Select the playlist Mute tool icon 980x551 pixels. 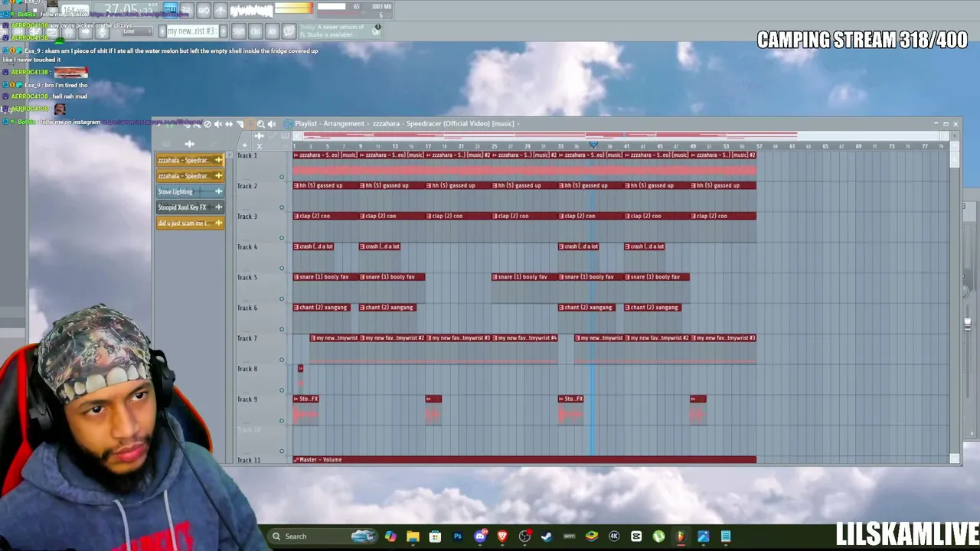pyautogui.click(x=218, y=124)
